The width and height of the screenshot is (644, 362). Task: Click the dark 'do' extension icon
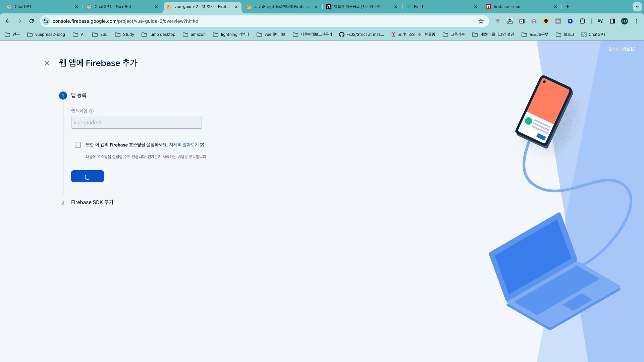(558, 21)
